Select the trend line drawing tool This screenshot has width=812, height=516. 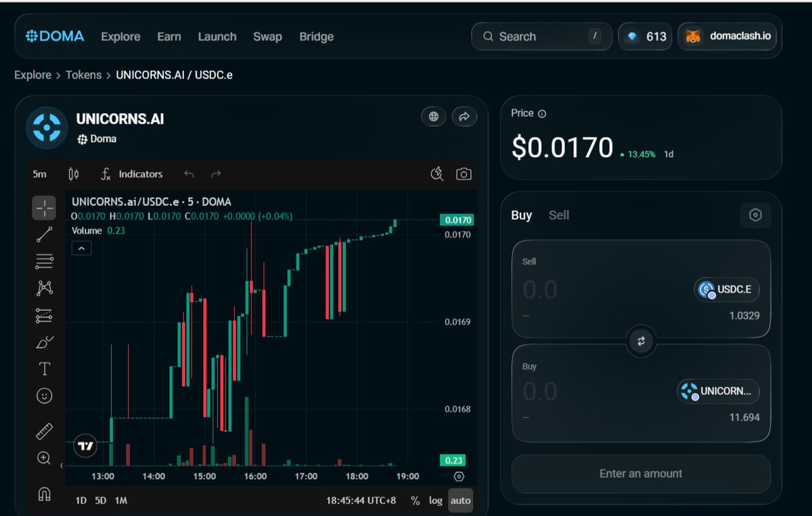click(x=45, y=234)
